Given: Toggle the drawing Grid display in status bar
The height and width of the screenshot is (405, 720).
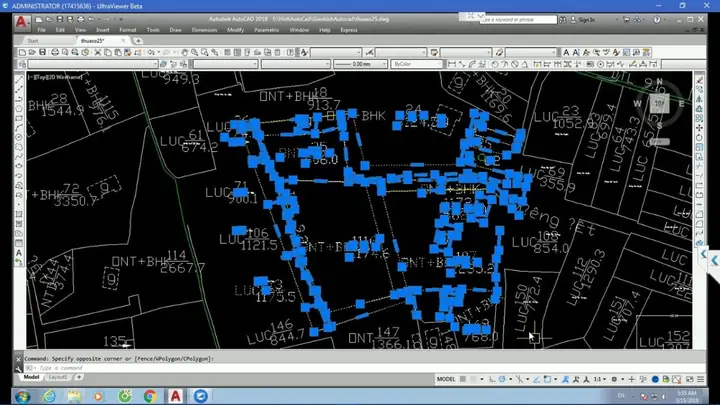Looking at the screenshot, I should (x=463, y=379).
